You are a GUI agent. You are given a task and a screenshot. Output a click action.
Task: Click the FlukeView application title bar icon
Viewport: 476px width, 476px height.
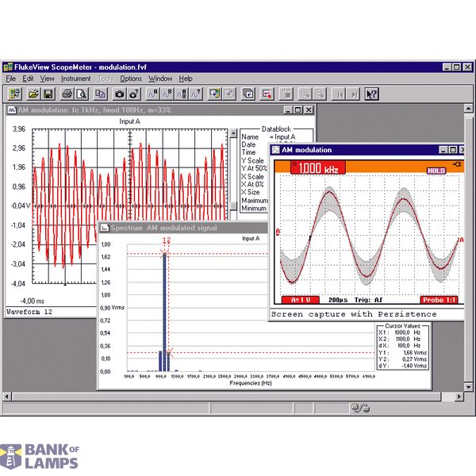pos(8,67)
